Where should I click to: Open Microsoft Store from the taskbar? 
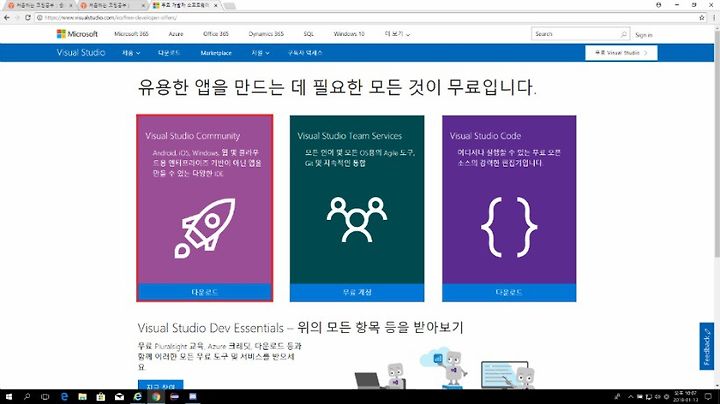101,397
